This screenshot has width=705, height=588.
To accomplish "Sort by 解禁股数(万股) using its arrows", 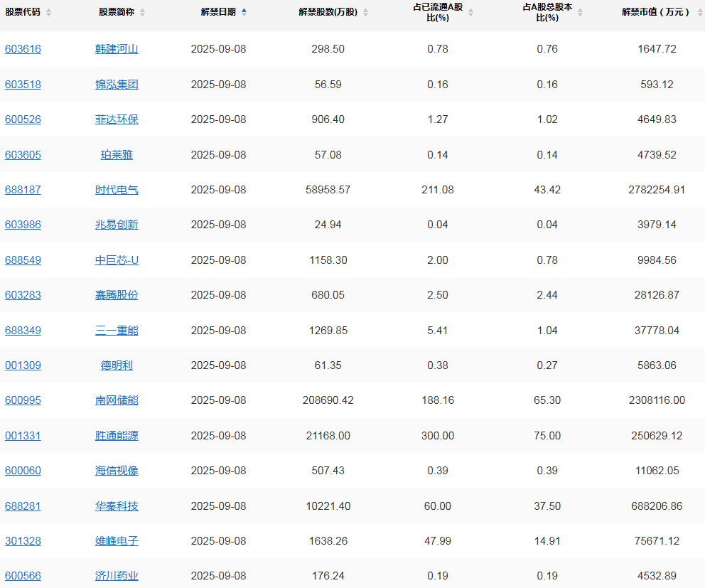I will [x=365, y=12].
